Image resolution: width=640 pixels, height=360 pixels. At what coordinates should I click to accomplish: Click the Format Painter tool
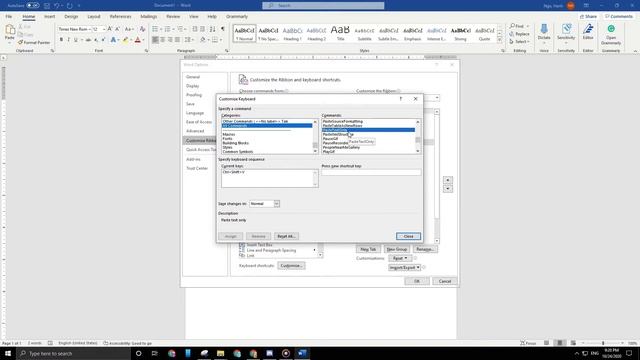tap(34, 42)
